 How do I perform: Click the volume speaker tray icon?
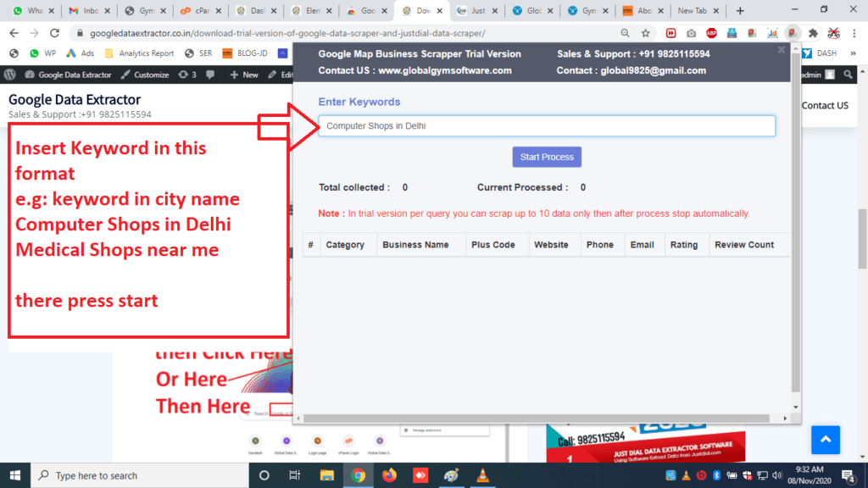coord(777,475)
